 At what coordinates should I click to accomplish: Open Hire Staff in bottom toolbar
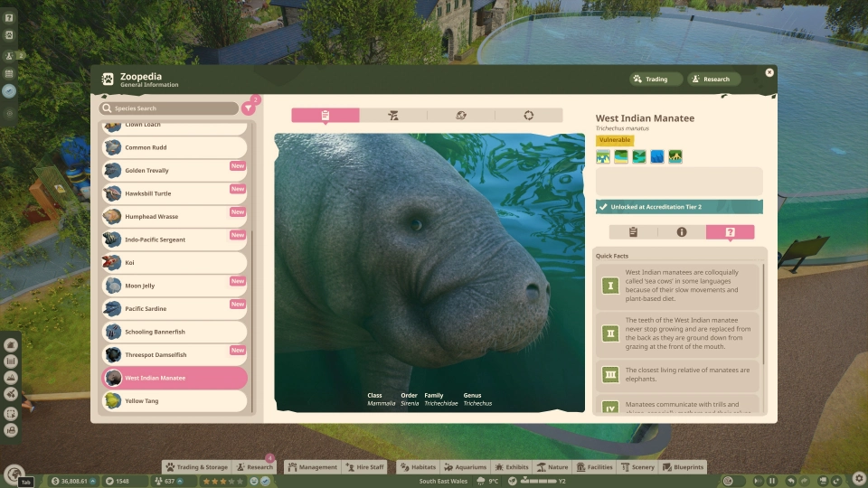coord(364,467)
